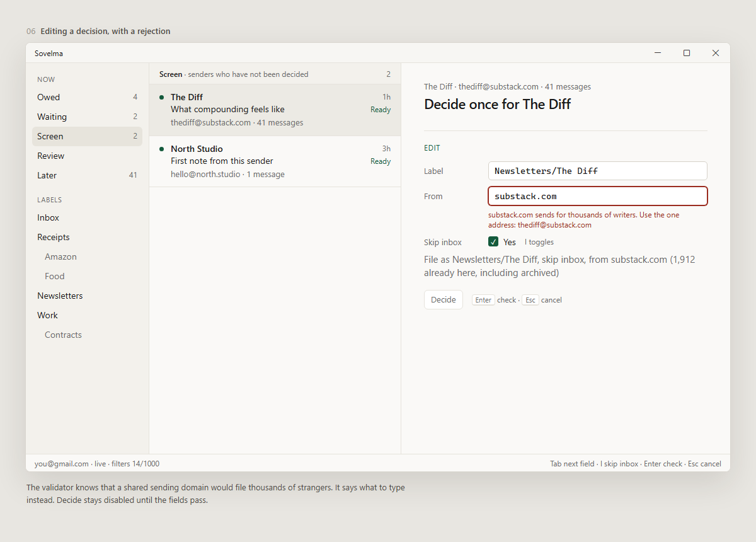Click the green dot beside The Diff
The height and width of the screenshot is (542, 756).
point(162,97)
